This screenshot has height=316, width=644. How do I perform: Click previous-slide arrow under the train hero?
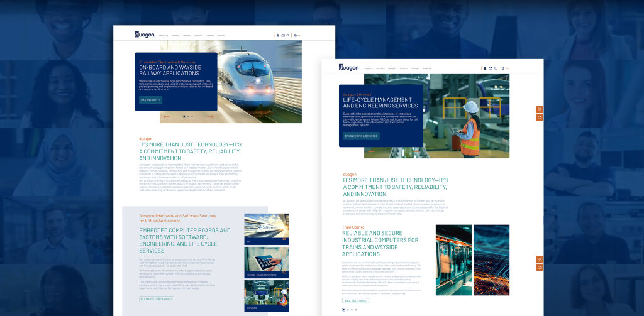coord(166,117)
